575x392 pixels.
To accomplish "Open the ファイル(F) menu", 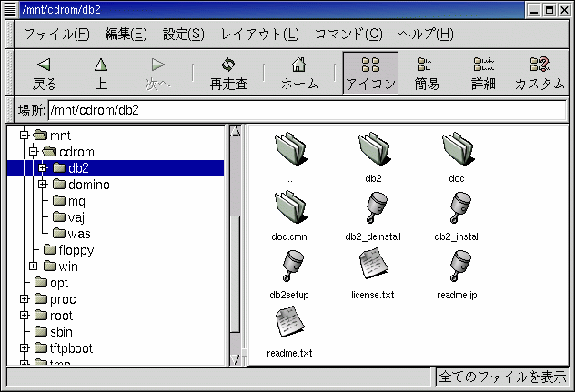I will tap(56, 35).
